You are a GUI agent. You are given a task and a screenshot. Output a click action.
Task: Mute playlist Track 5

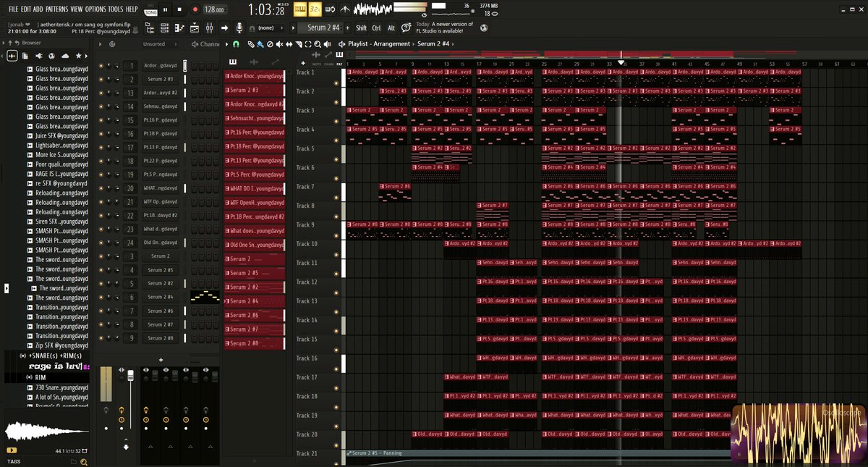coord(336,158)
